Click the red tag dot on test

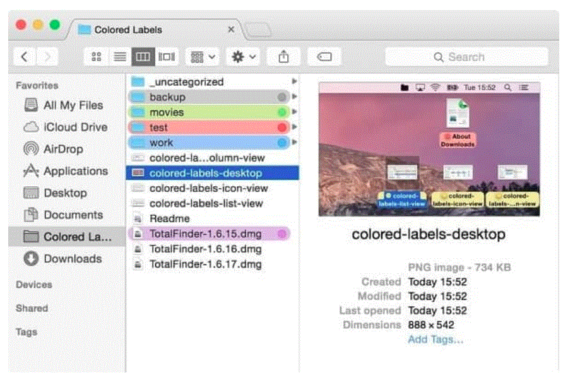click(282, 128)
